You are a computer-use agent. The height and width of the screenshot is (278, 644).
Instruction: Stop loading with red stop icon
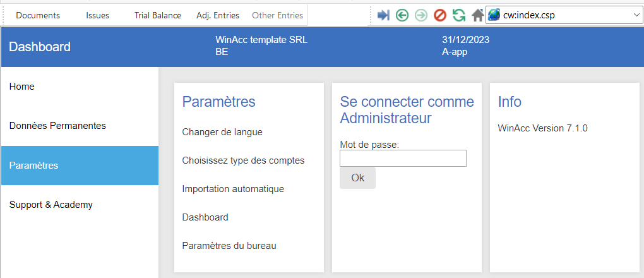point(440,16)
